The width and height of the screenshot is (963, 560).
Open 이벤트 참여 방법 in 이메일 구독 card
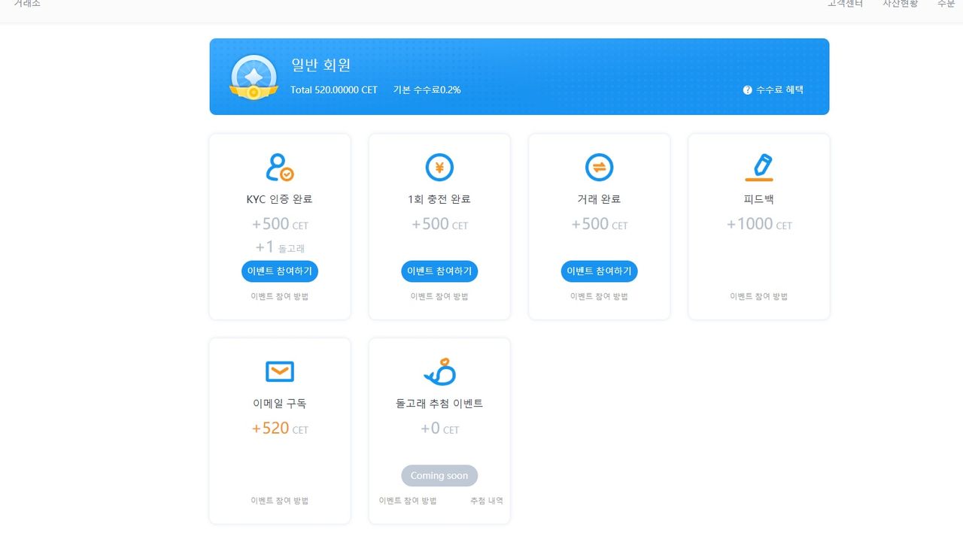280,501
